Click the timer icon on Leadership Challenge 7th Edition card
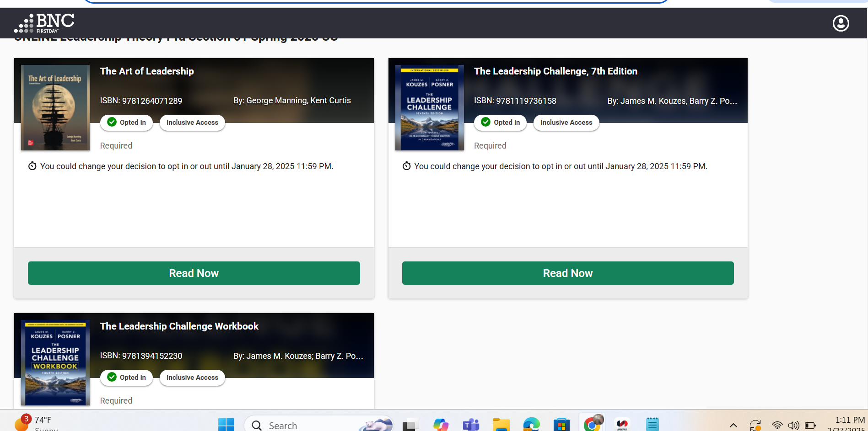 pyautogui.click(x=407, y=166)
